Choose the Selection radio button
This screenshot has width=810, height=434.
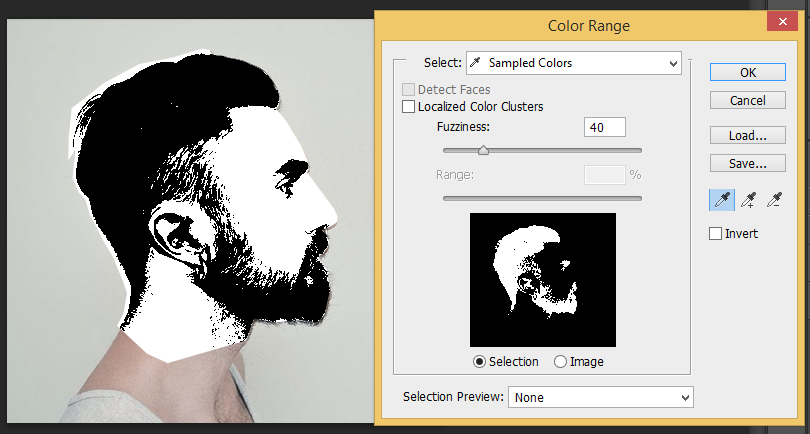[479, 362]
